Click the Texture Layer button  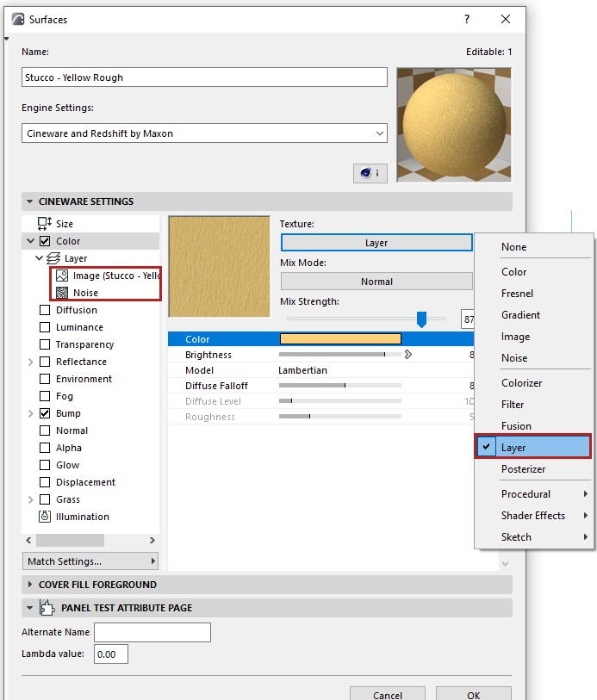tap(376, 243)
